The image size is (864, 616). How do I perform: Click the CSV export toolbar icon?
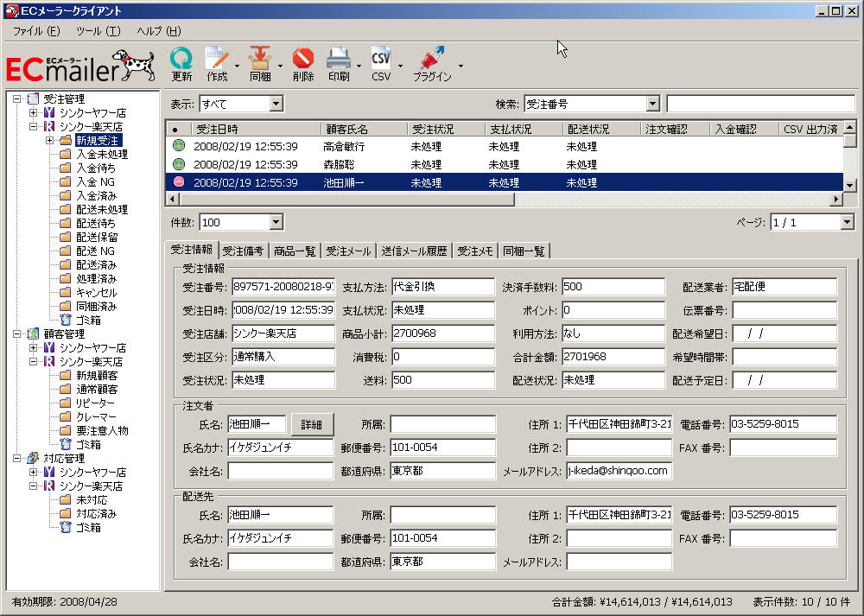[381, 65]
